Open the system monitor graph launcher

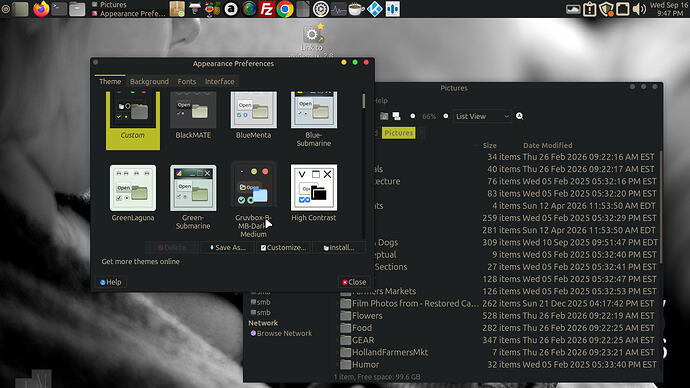click(338, 9)
